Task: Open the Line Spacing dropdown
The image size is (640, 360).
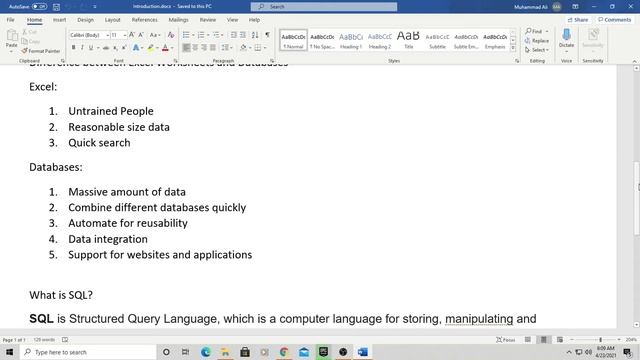Action: pos(227,48)
